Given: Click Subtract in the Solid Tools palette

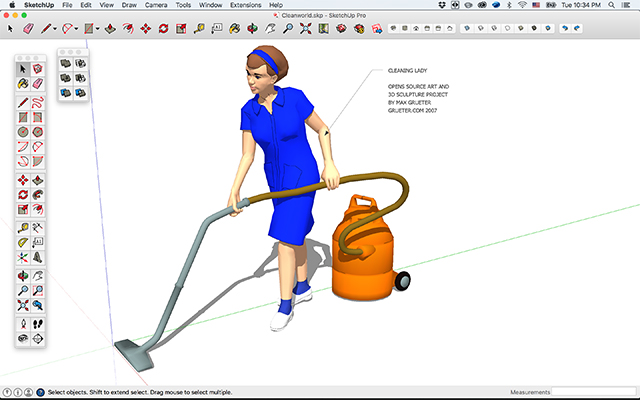Looking at the screenshot, I should [80, 78].
